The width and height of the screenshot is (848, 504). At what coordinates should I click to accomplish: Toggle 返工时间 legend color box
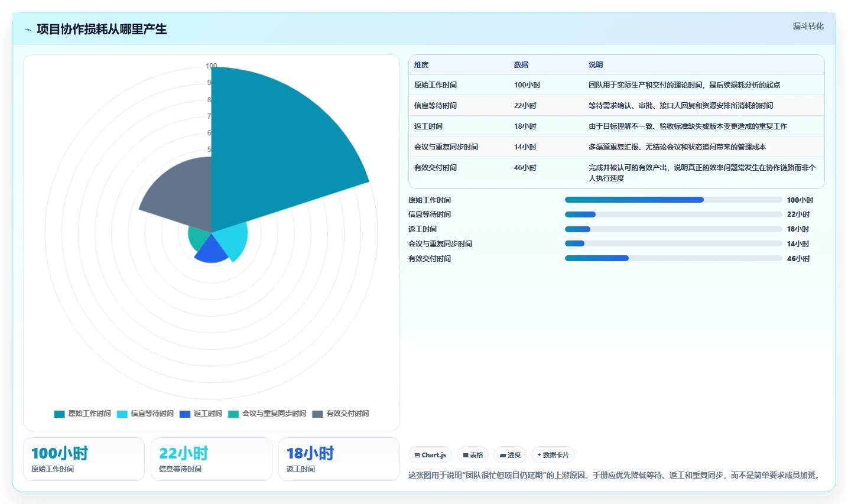[185, 414]
